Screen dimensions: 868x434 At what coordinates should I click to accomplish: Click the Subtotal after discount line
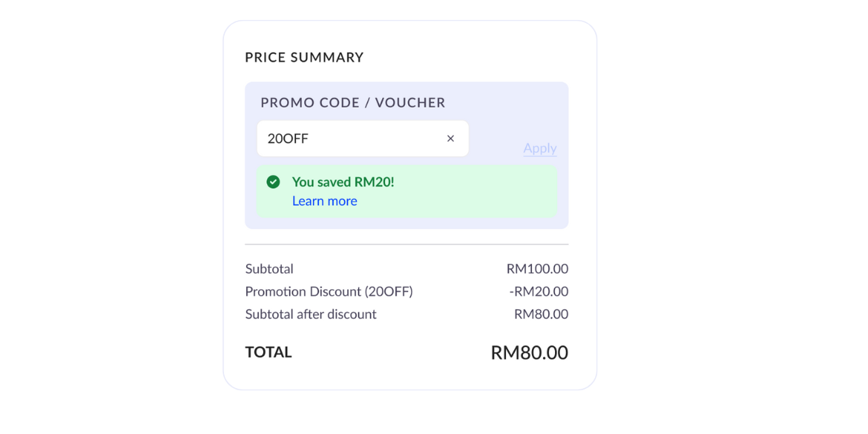(x=311, y=314)
